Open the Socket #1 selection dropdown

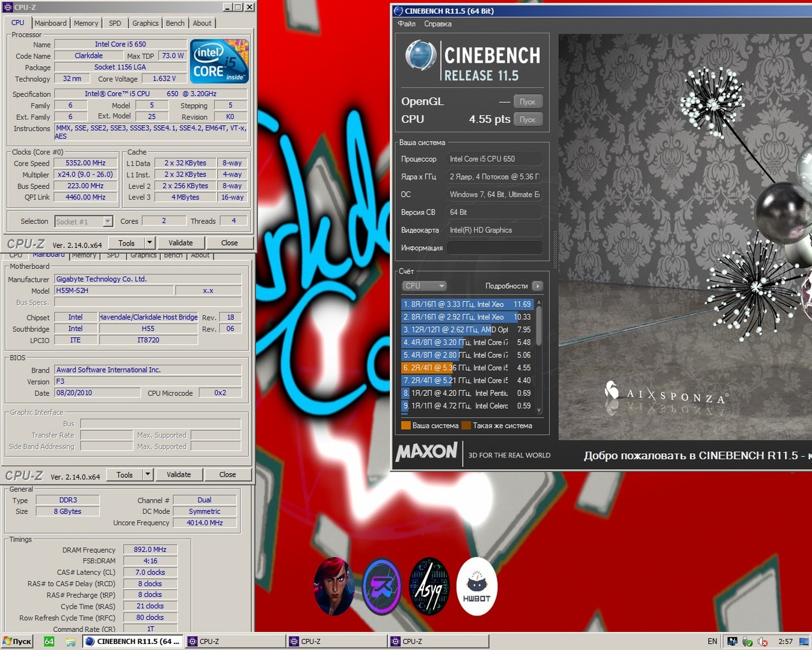click(84, 221)
